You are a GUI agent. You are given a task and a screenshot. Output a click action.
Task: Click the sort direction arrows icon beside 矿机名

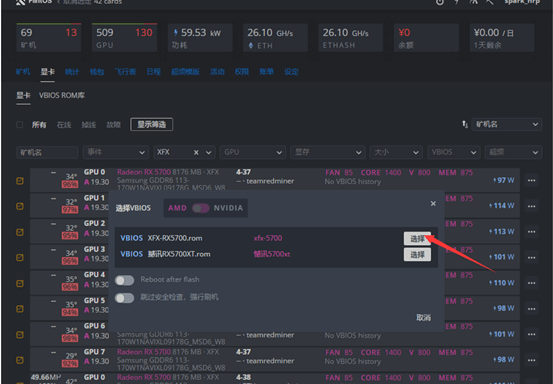[465, 124]
